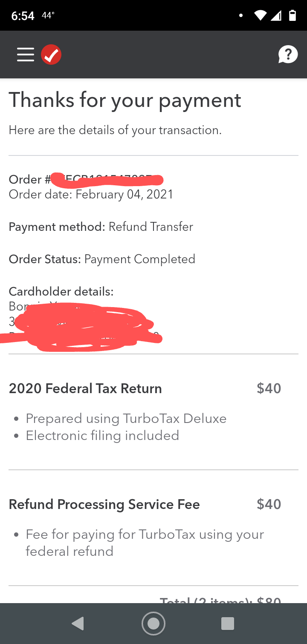Tap the battery status icon
The width and height of the screenshot is (307, 644).
tap(293, 15)
